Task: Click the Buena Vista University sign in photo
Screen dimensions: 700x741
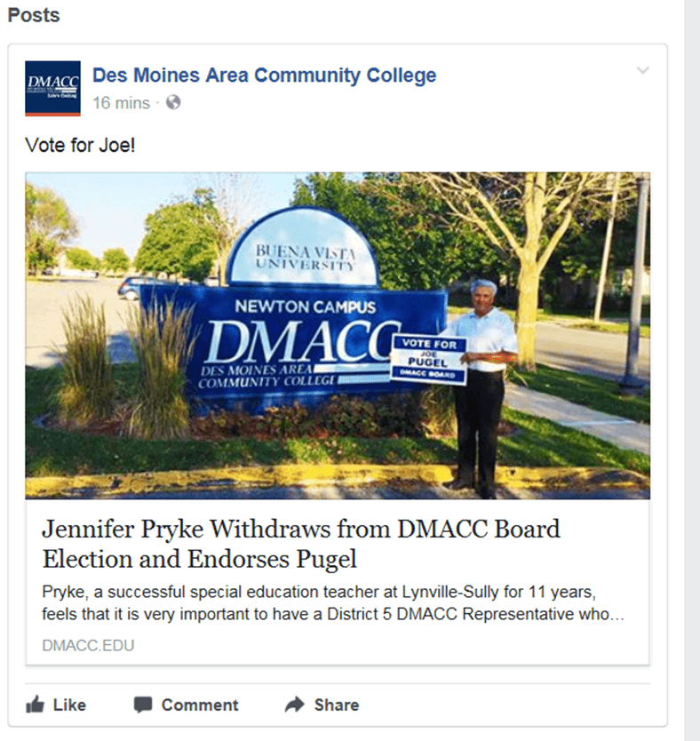Action: click(305, 249)
